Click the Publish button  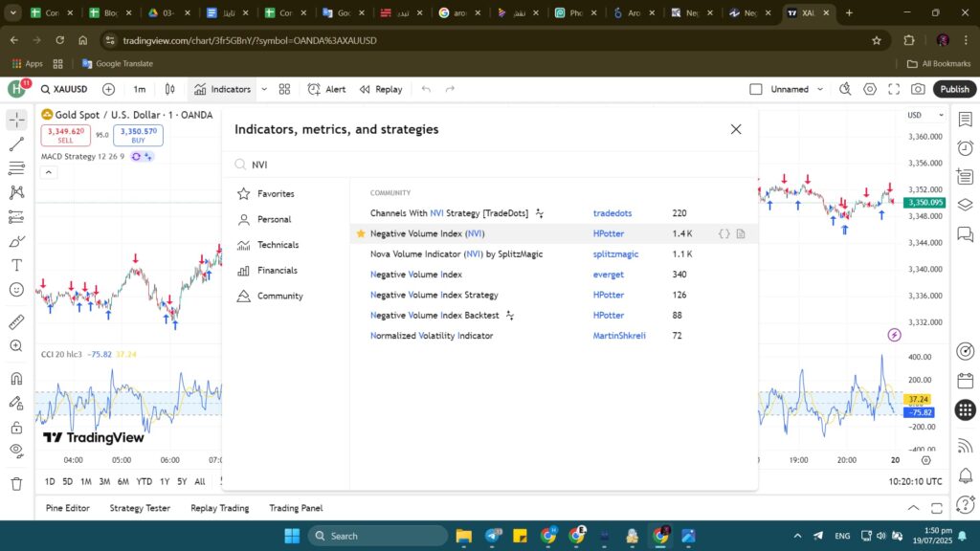pos(954,89)
